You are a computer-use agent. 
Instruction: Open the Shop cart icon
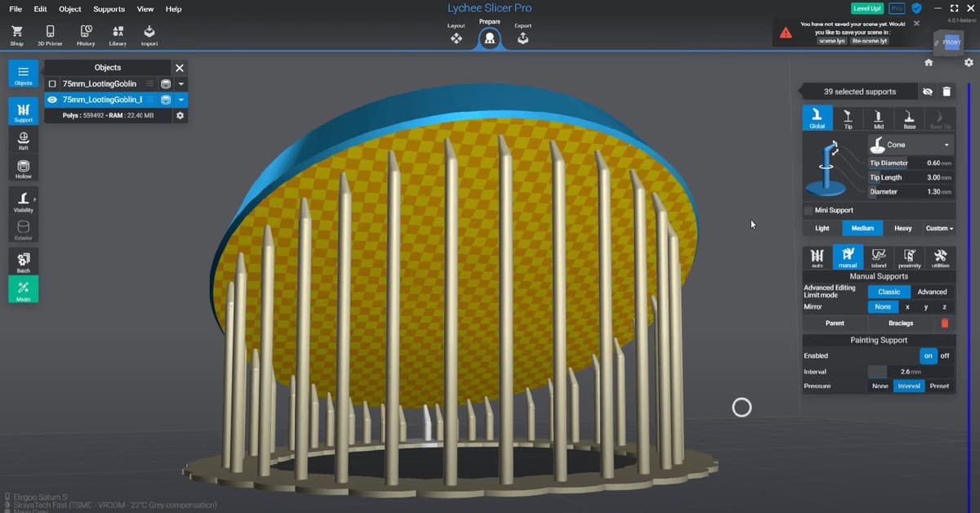point(16,34)
